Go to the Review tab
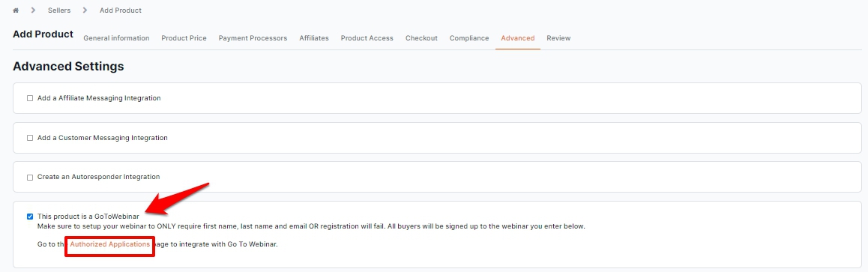The height and width of the screenshot is (272, 868). point(558,38)
